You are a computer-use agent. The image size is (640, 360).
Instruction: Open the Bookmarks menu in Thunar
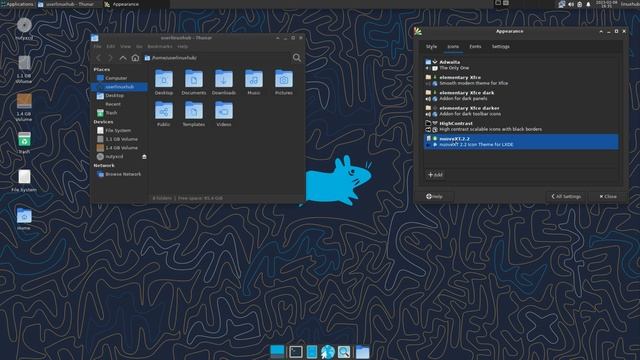(x=160, y=47)
